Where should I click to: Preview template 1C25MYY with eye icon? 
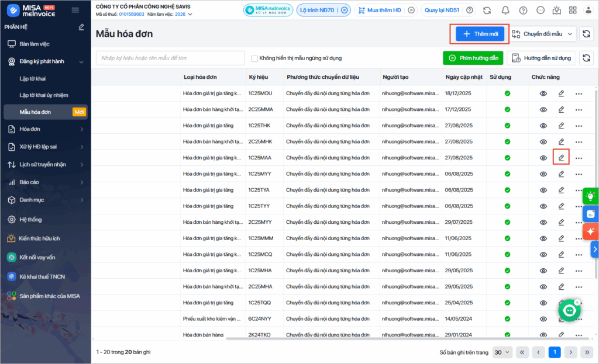(543, 174)
